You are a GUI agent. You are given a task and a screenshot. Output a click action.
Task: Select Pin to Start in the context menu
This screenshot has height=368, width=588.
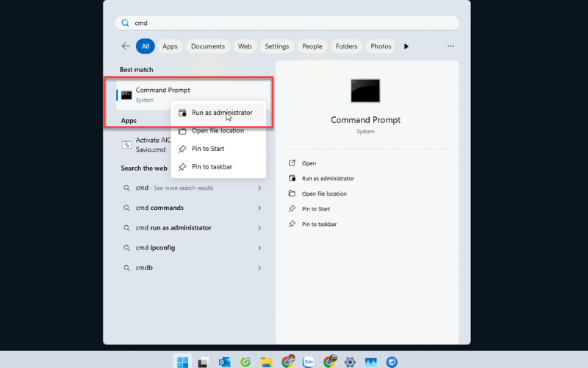(218, 149)
